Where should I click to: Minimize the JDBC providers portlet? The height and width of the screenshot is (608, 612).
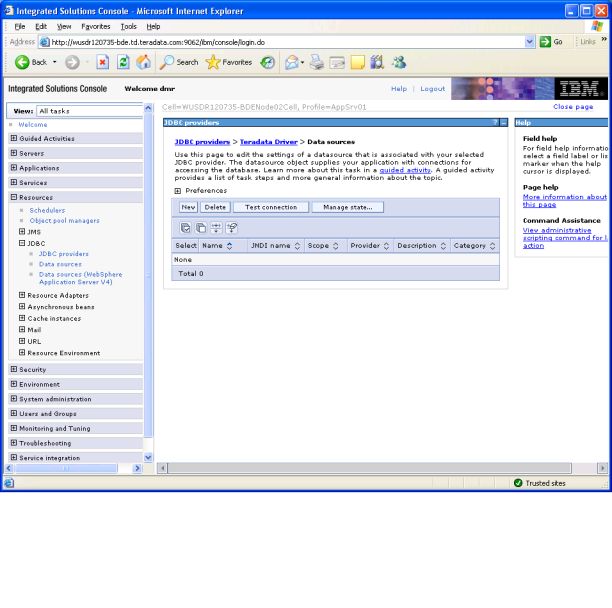pyautogui.click(x=504, y=123)
